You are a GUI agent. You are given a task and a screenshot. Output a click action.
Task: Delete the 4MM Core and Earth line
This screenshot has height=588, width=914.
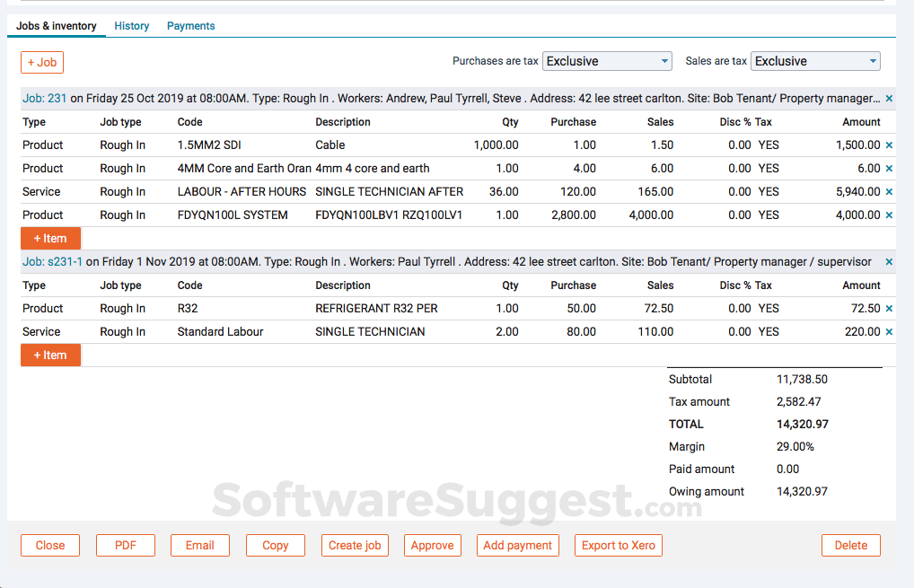889,168
